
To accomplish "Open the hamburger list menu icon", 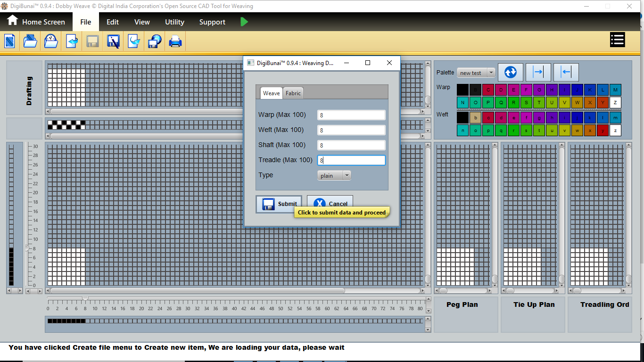I will click(617, 40).
